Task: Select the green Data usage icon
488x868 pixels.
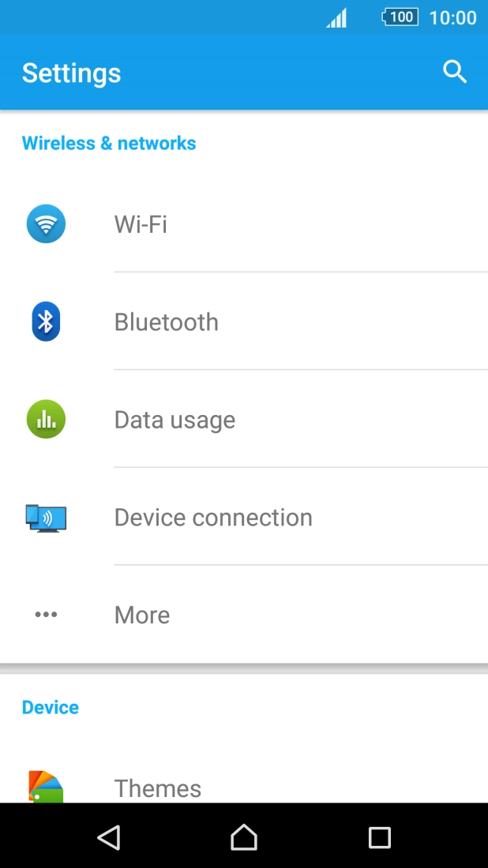Action: (x=46, y=419)
